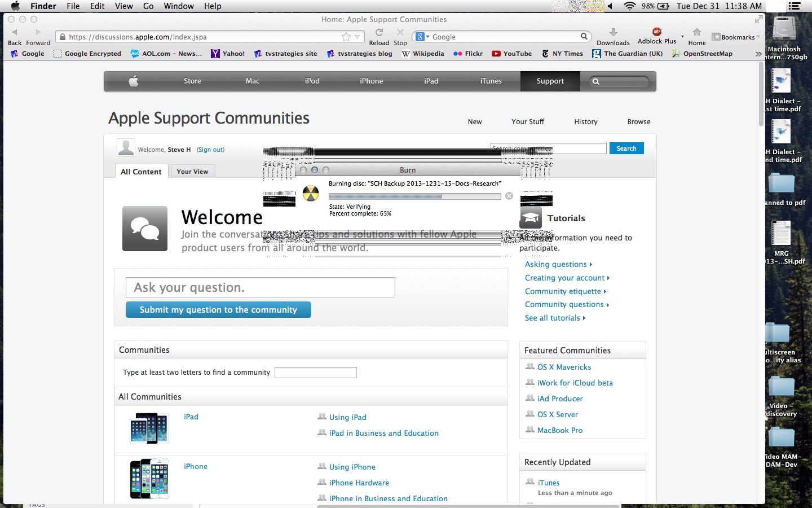The height and width of the screenshot is (508, 812).
Task: Click the Sign out link
Action: [210, 150]
